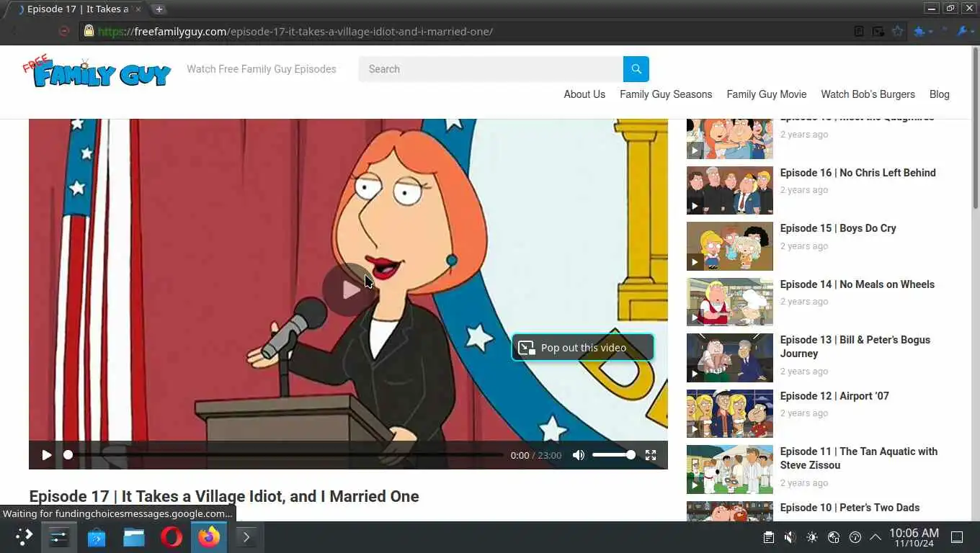
Task: Click the Free Family Guy site logo
Action: (97, 71)
